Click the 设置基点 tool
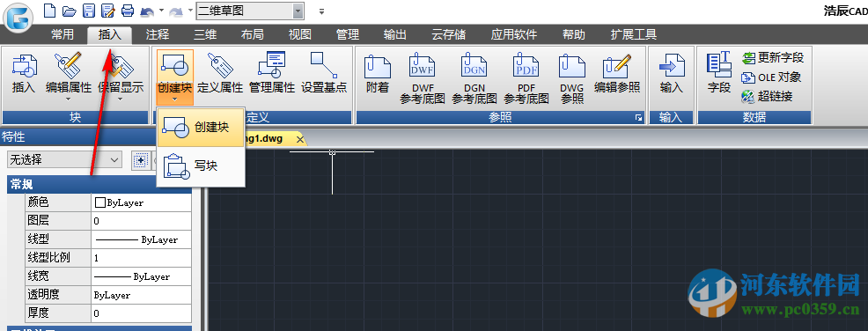The width and height of the screenshot is (868, 331). (324, 72)
